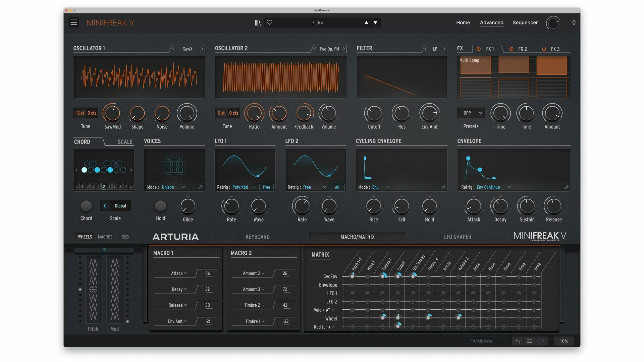Image resolution: width=644 pixels, height=362 pixels.
Task: Toggle LFO 2 All button
Action: (x=337, y=187)
